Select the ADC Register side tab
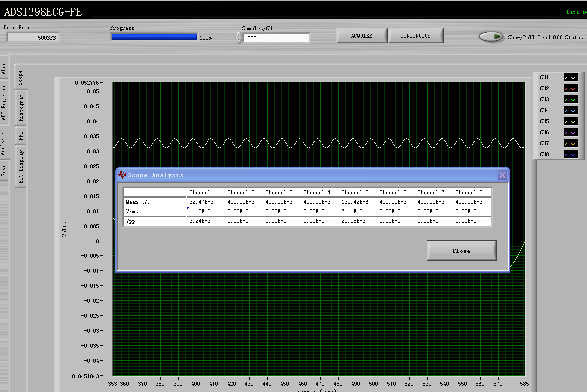The height and width of the screenshot is (392, 587). pyautogui.click(x=4, y=102)
